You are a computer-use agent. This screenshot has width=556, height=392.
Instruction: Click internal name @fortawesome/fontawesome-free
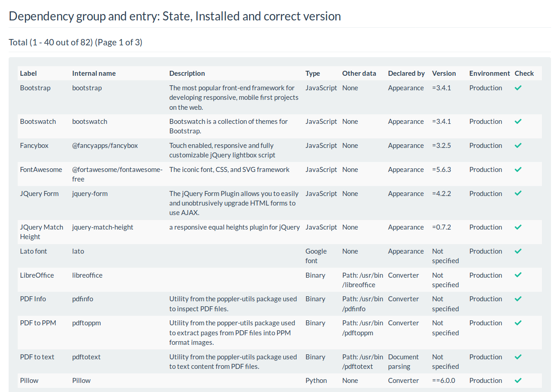(x=117, y=174)
